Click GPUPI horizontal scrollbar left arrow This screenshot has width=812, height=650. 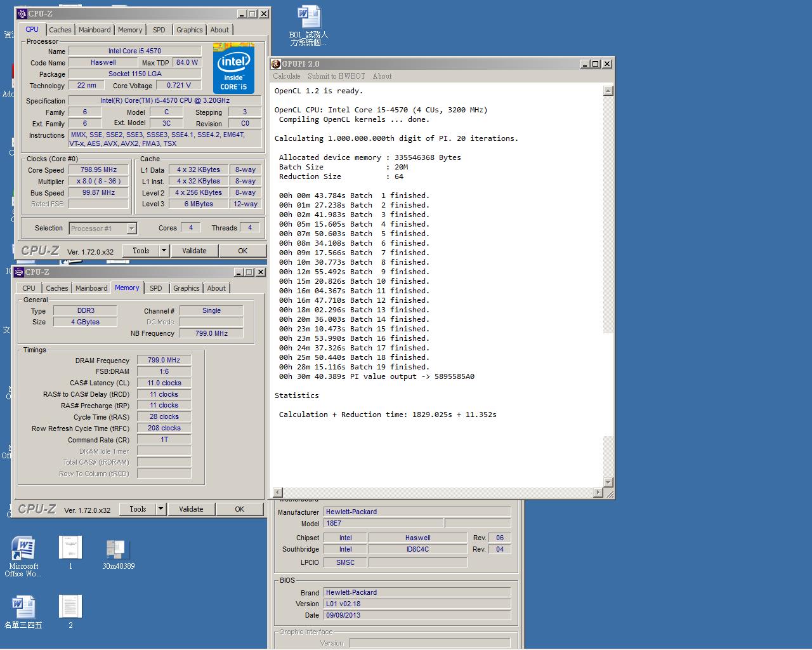(x=277, y=493)
